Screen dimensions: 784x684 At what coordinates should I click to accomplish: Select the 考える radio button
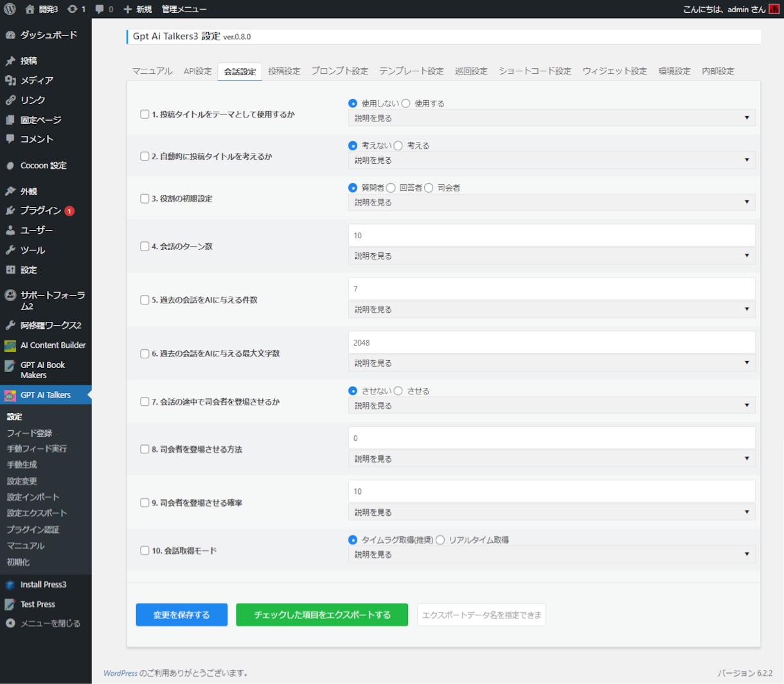[398, 146]
